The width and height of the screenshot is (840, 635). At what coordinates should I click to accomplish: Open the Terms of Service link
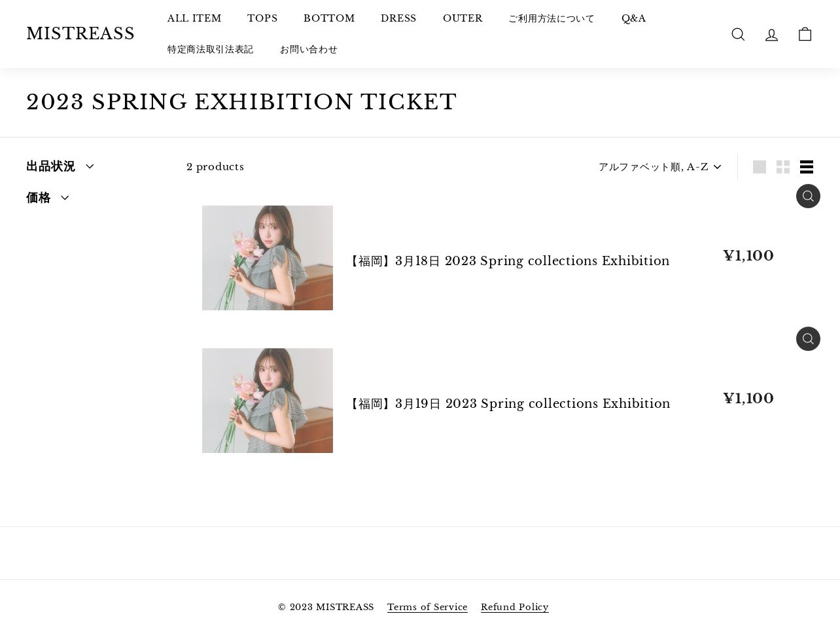click(x=427, y=607)
